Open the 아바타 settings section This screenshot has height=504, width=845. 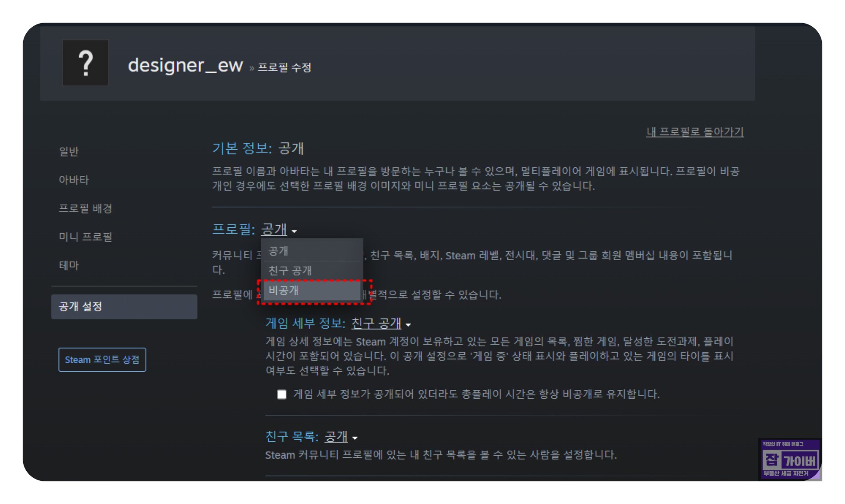(74, 180)
